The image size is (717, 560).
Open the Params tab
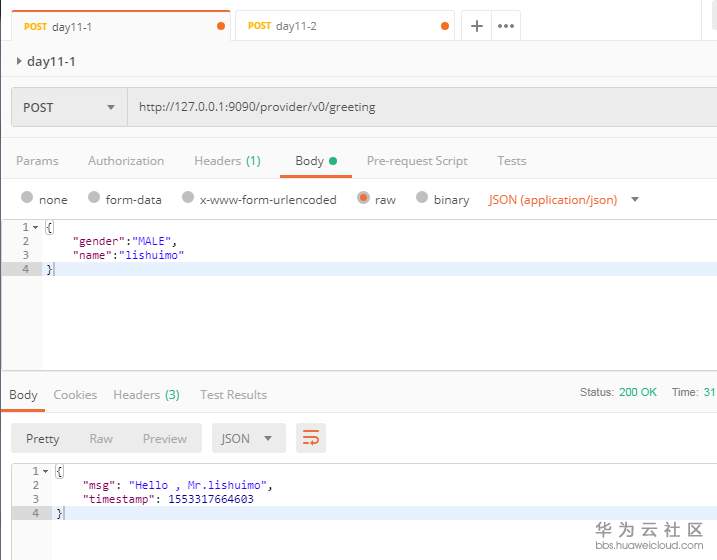tap(37, 161)
